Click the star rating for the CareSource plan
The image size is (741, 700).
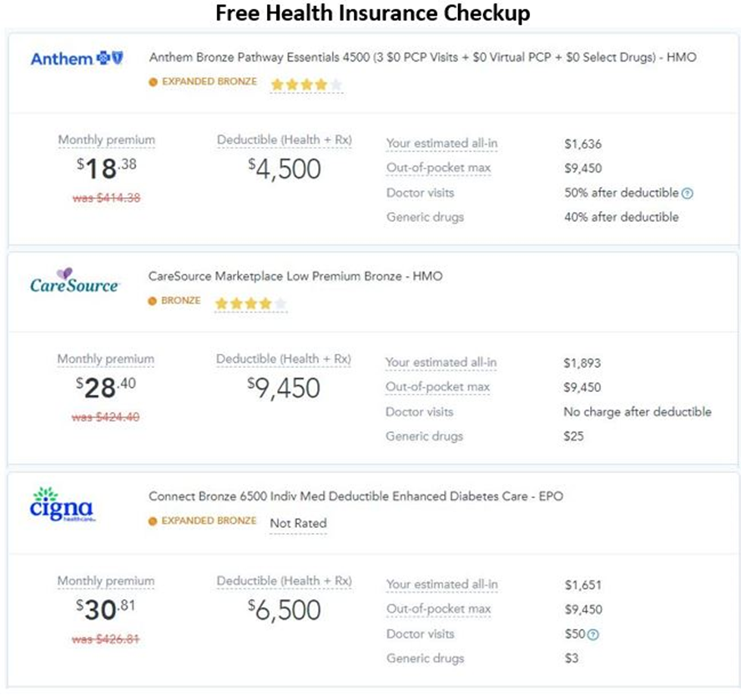[x=248, y=304]
